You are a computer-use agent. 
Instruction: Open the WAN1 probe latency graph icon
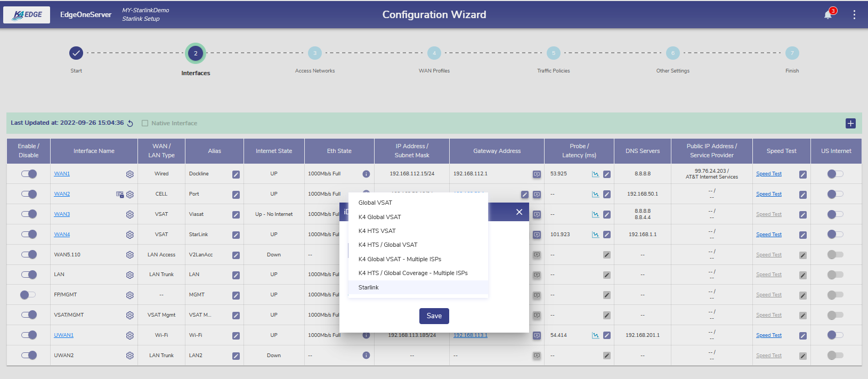595,174
